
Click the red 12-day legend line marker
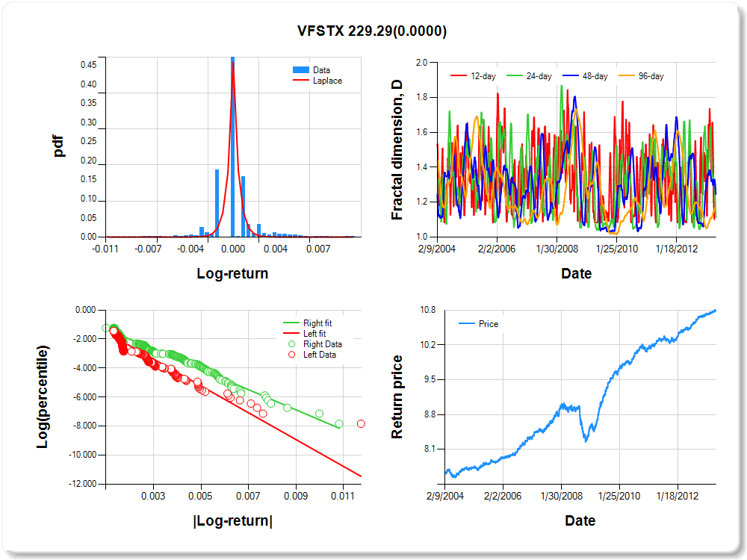pos(459,76)
